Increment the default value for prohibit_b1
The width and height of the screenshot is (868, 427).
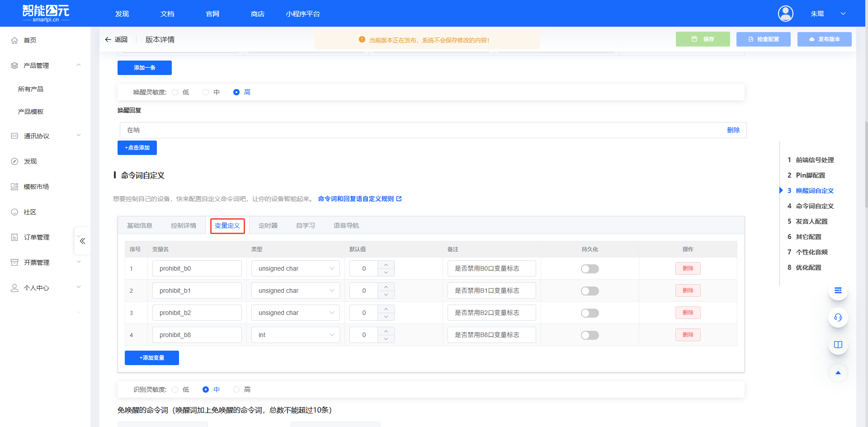[x=386, y=287]
